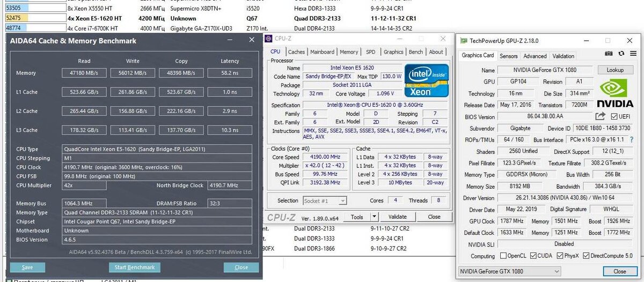Image resolution: width=644 pixels, height=282 pixels.
Task: Open the GPU selection dropdown in GPU-Z
Action: [x=510, y=271]
